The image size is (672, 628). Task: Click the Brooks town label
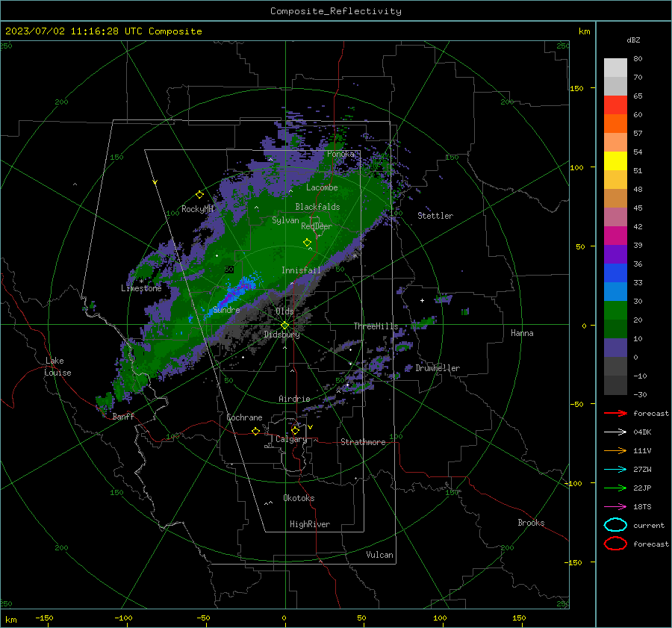[531, 523]
